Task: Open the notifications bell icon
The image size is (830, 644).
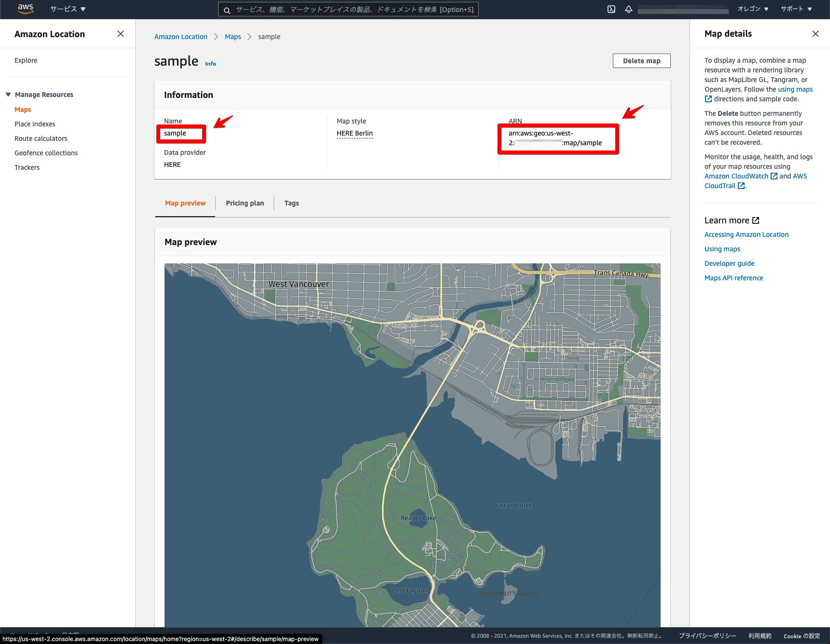Action: (629, 9)
